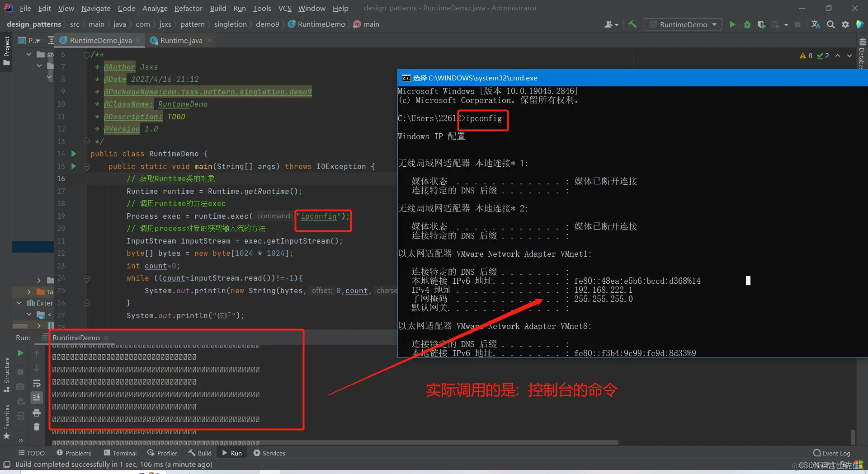Go to the next highlighted error arrow
The image size is (868, 474).
tap(849, 56)
